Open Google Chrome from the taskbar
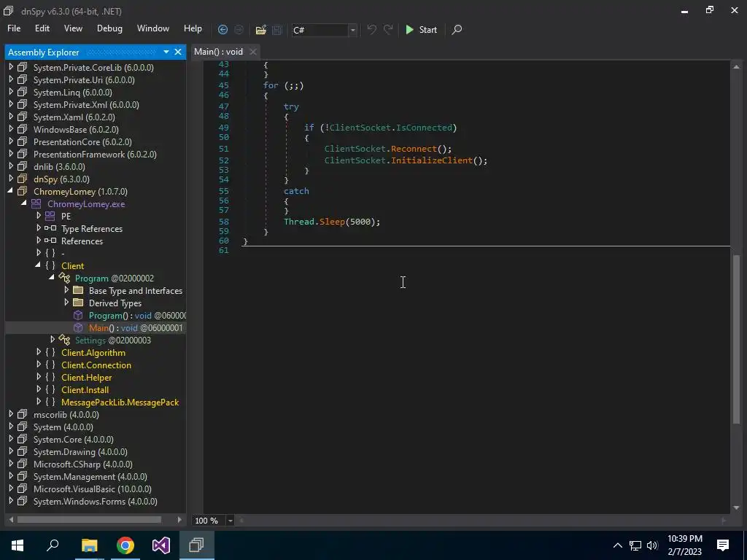This screenshot has height=560, width=747. coord(125,545)
